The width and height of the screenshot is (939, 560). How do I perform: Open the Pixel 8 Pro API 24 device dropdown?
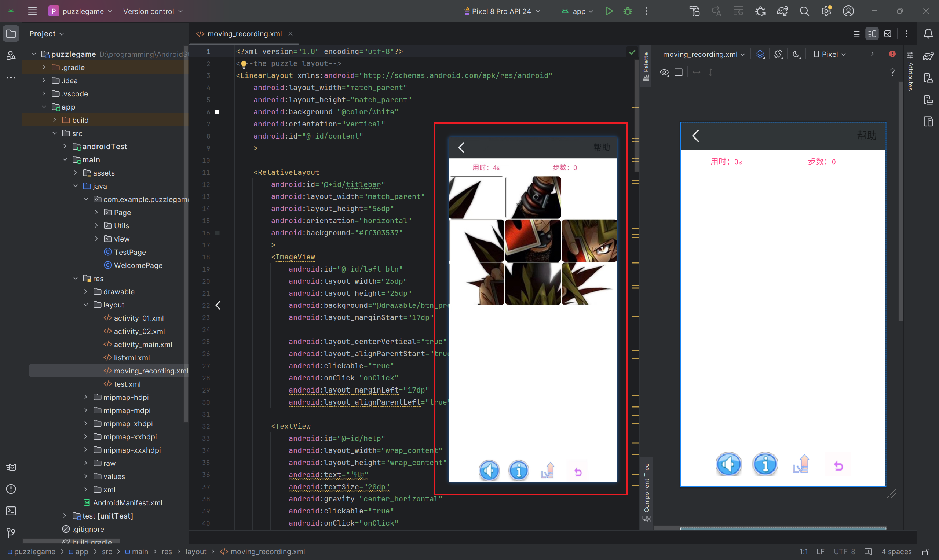pyautogui.click(x=501, y=11)
